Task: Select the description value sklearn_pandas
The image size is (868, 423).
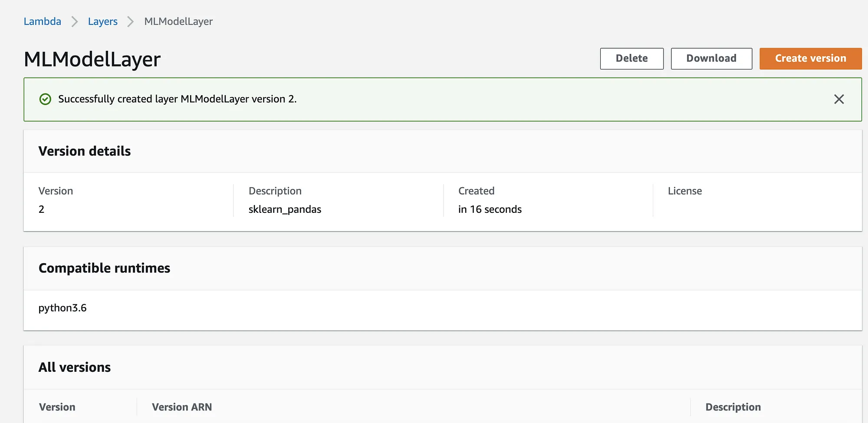Action: 285,209
